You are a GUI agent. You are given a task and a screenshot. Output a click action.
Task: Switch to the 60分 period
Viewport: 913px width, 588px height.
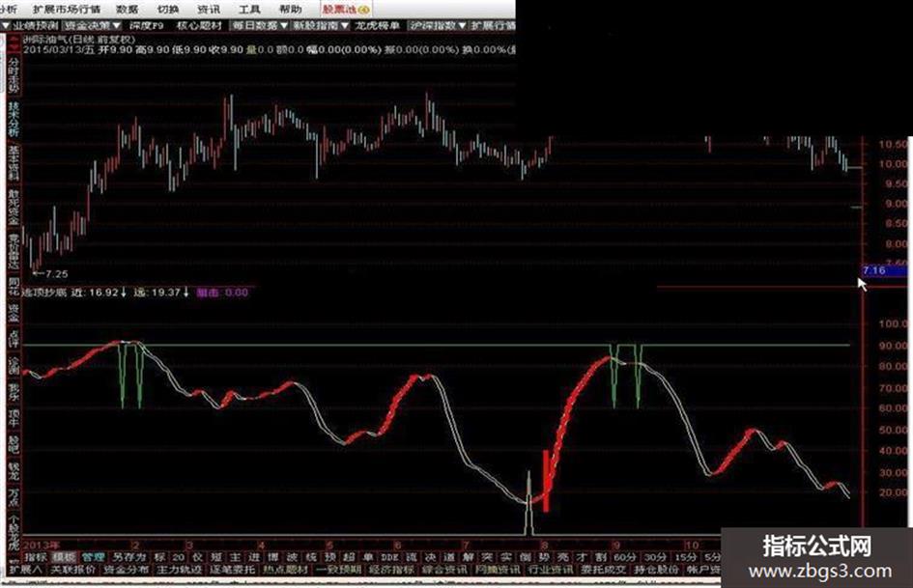[x=624, y=557]
